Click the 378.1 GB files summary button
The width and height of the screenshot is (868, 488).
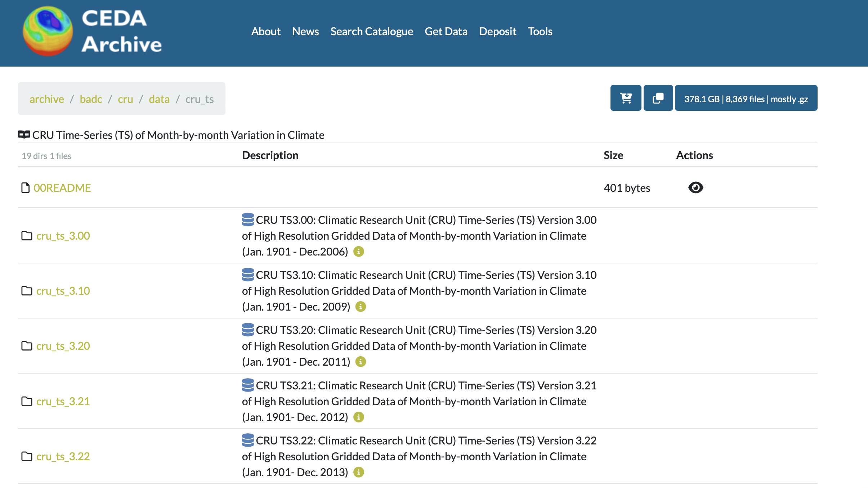pos(746,99)
